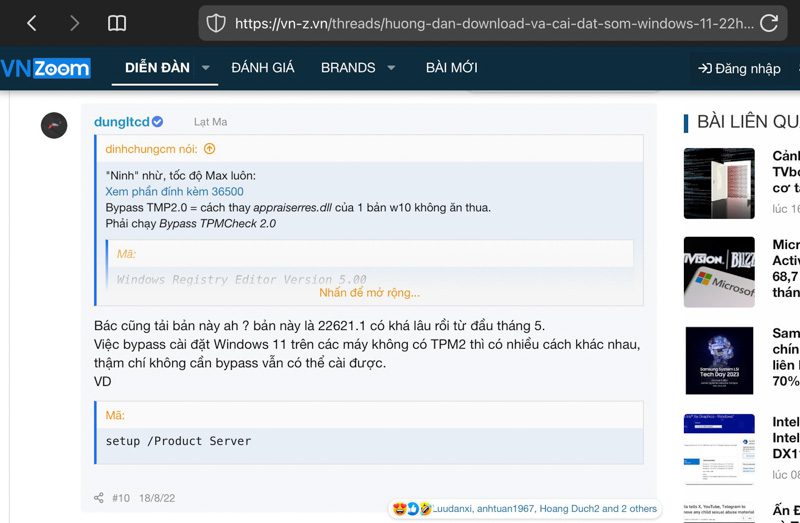Open the Activision Blizzard Microsoft article thumbnail

pos(719,272)
